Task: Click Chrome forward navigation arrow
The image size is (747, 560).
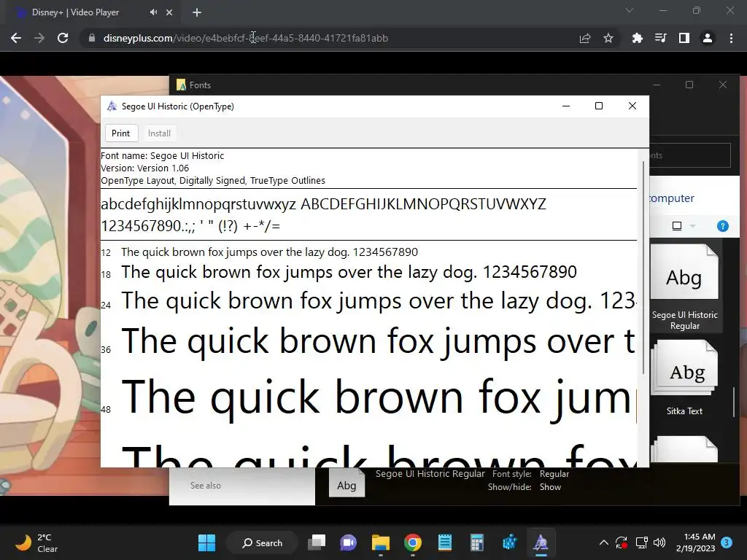Action: click(x=39, y=38)
